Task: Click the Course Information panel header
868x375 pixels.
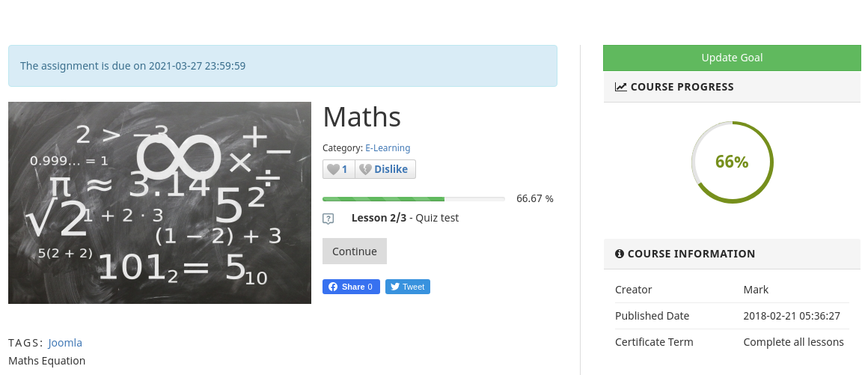Action: click(x=732, y=254)
